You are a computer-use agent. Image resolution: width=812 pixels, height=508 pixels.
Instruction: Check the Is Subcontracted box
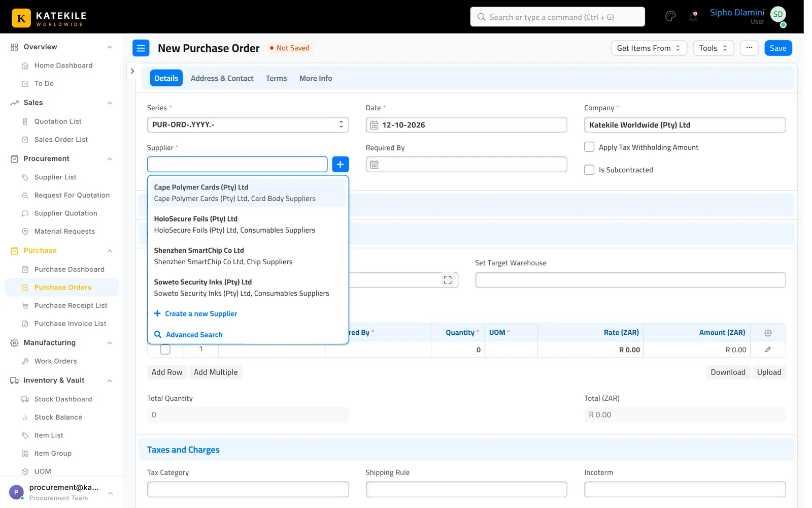[589, 170]
